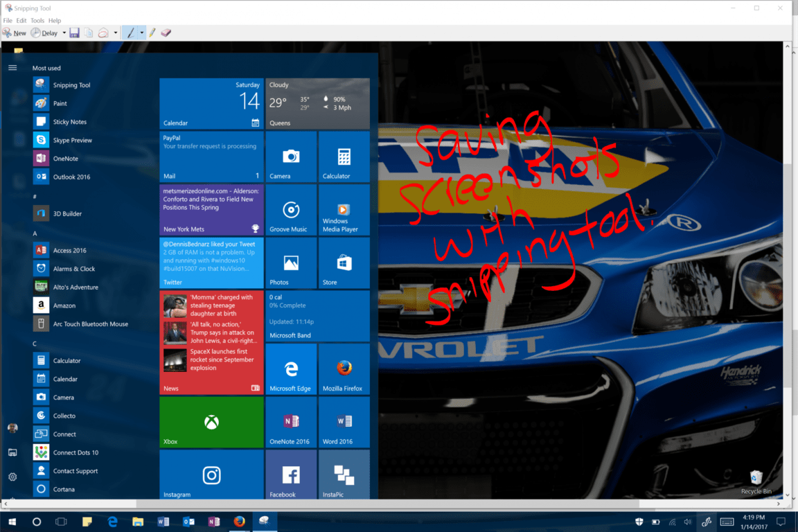Click the vertical scrollbar up arrow

pos(788,46)
